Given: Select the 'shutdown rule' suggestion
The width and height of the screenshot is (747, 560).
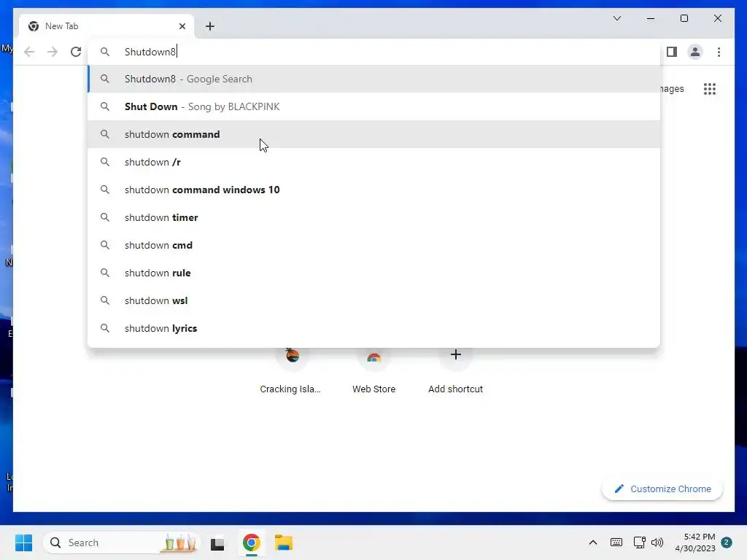Looking at the screenshot, I should 374,273.
